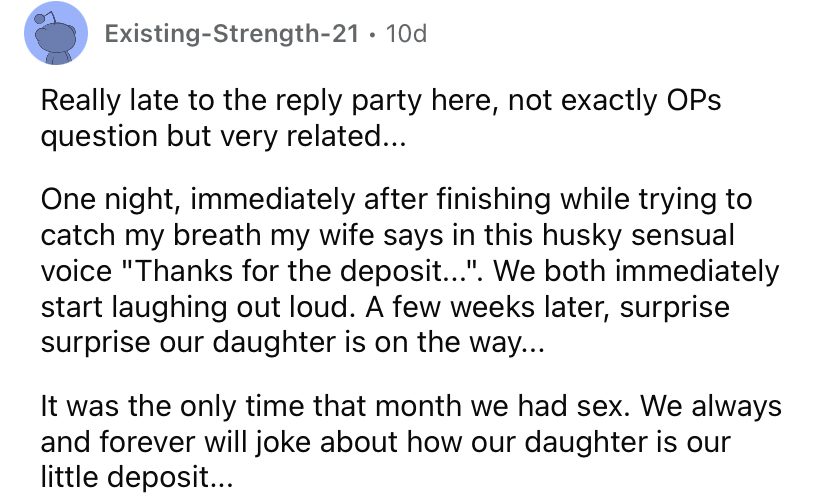Click the word 'OPs' in the comment
The image size is (828, 503).
tap(694, 100)
